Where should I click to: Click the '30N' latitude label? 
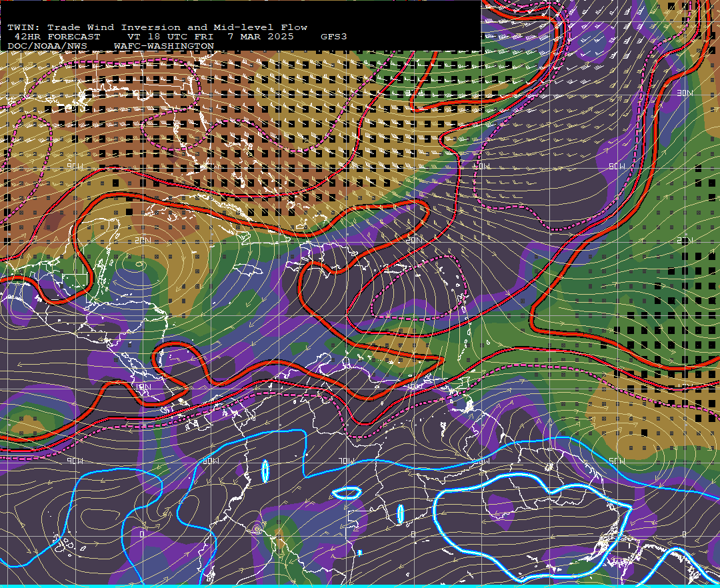pyautogui.click(x=685, y=93)
